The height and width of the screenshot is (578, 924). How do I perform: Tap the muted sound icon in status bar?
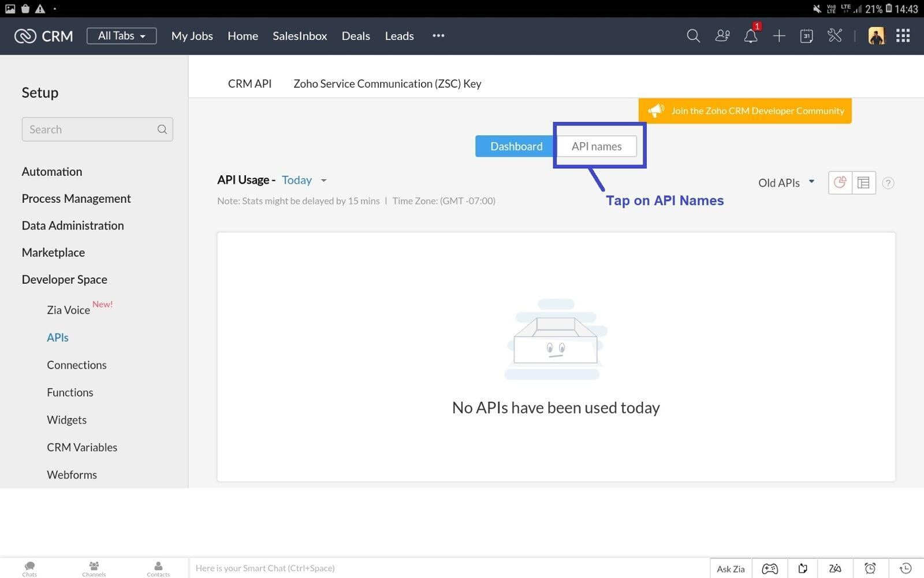click(x=817, y=9)
